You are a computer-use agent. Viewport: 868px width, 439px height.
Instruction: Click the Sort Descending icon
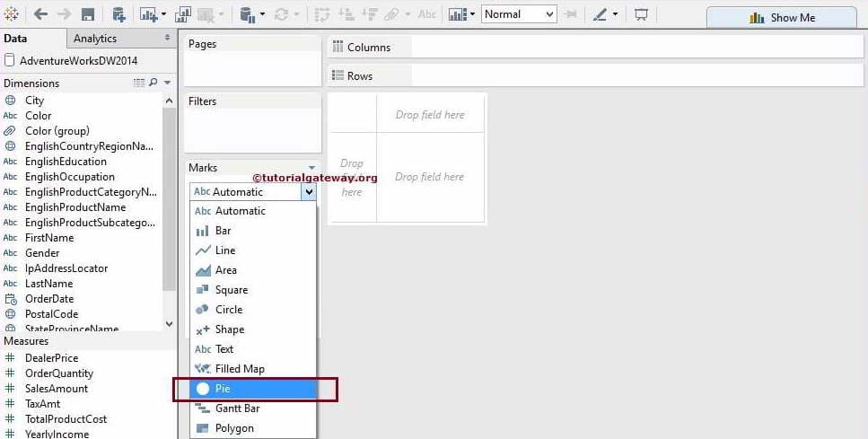click(x=369, y=14)
